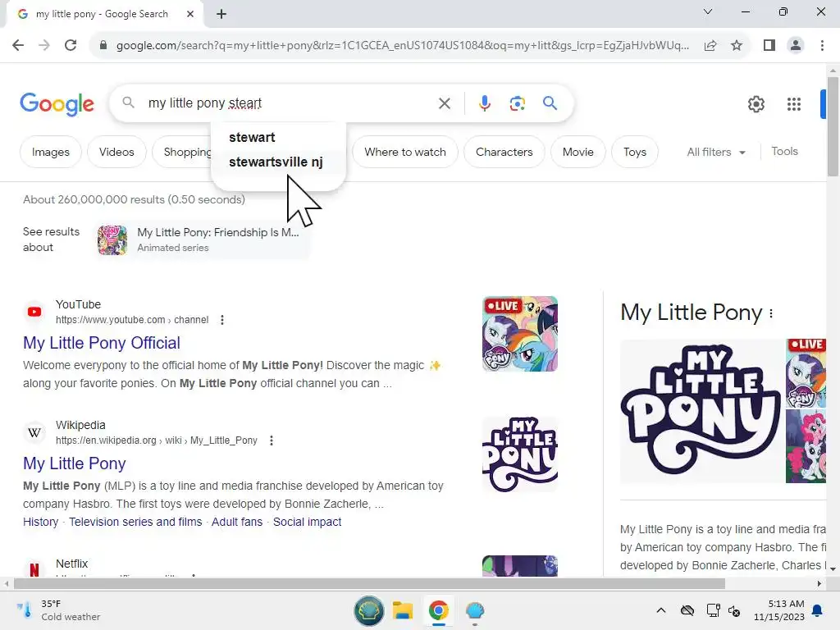
Task: Open My Little Pony Official link
Action: click(101, 343)
